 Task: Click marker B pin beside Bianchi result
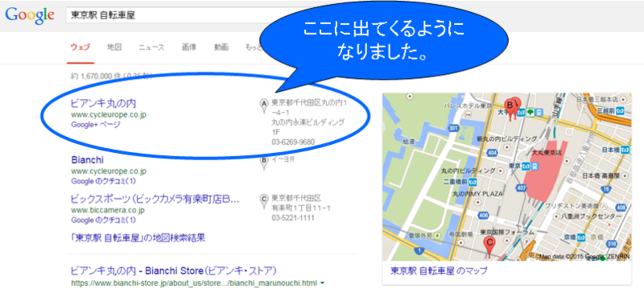click(264, 162)
